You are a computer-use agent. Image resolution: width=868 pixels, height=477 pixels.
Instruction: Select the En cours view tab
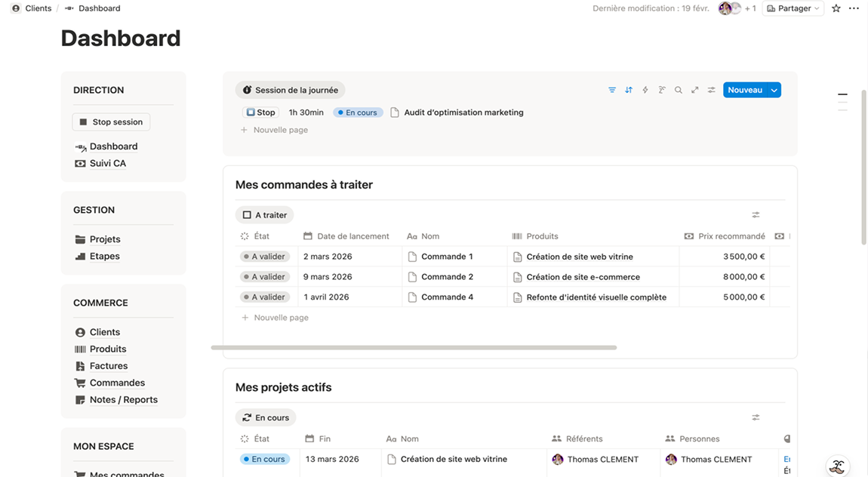(266, 417)
